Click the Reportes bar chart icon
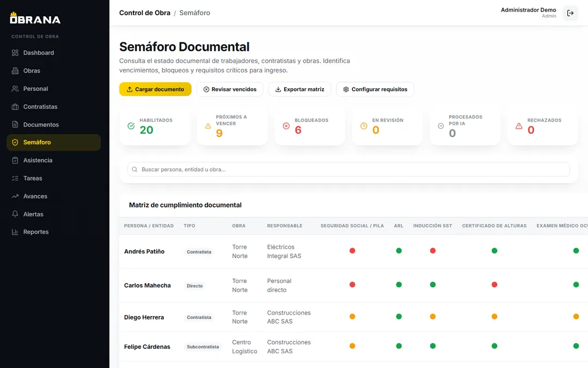The height and width of the screenshot is (368, 588). point(15,232)
